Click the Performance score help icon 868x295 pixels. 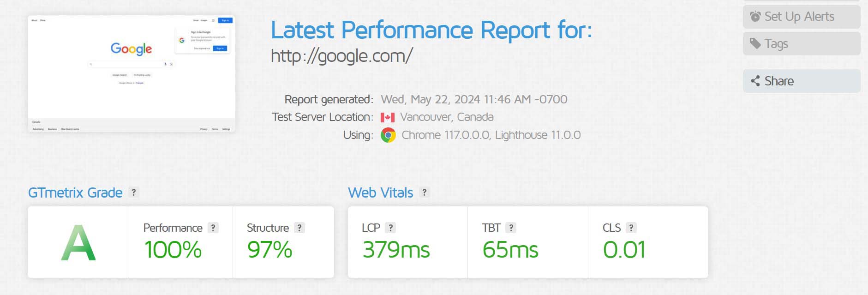point(213,228)
